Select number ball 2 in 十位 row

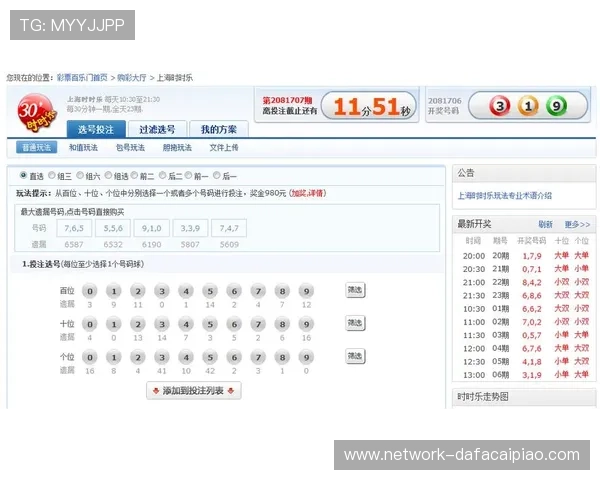coord(138,324)
